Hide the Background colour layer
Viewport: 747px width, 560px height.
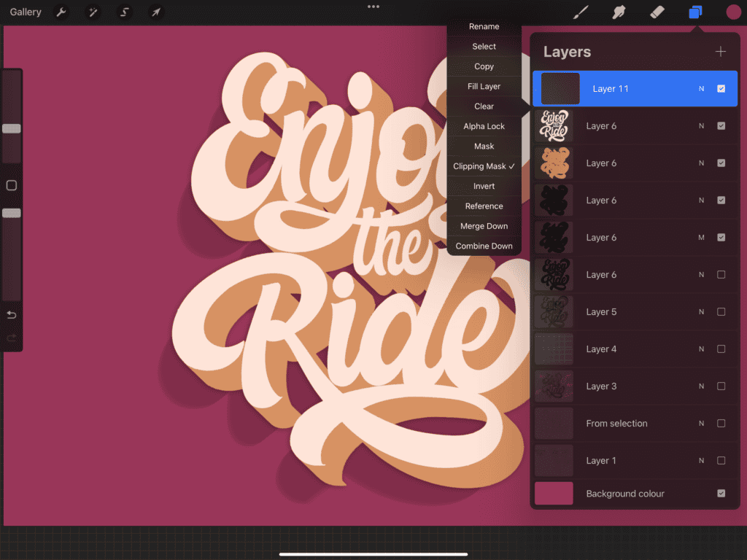[721, 494]
